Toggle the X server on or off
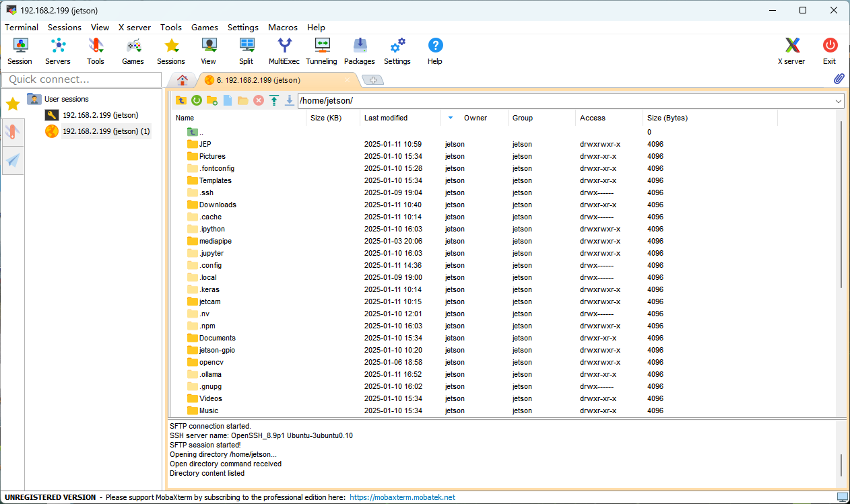The height and width of the screenshot is (504, 850). [791, 50]
